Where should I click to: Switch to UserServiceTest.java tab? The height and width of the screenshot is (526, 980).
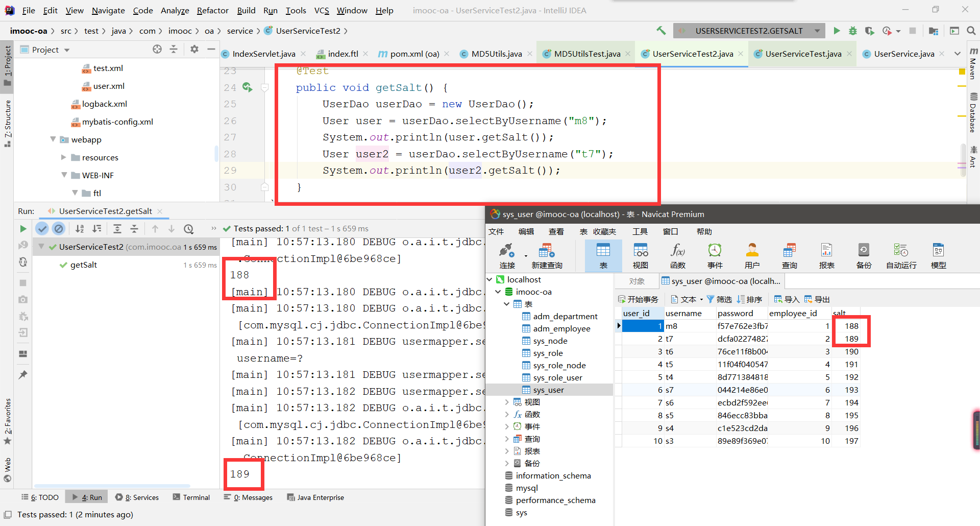(803, 54)
